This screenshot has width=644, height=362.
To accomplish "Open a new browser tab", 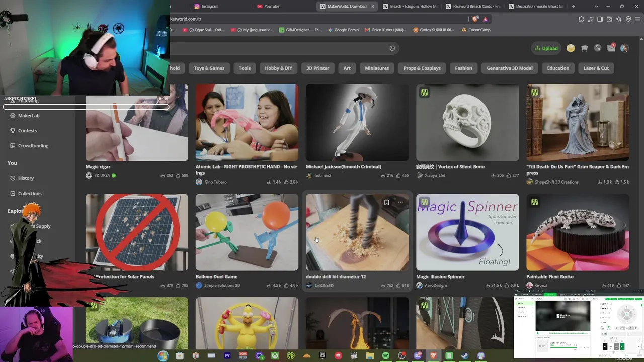I will pyautogui.click(x=573, y=6).
